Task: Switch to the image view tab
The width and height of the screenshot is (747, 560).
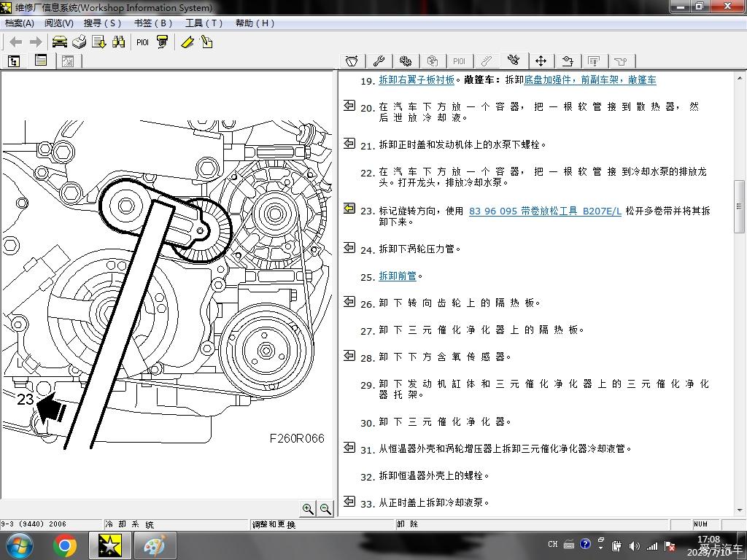Action: coord(68,61)
